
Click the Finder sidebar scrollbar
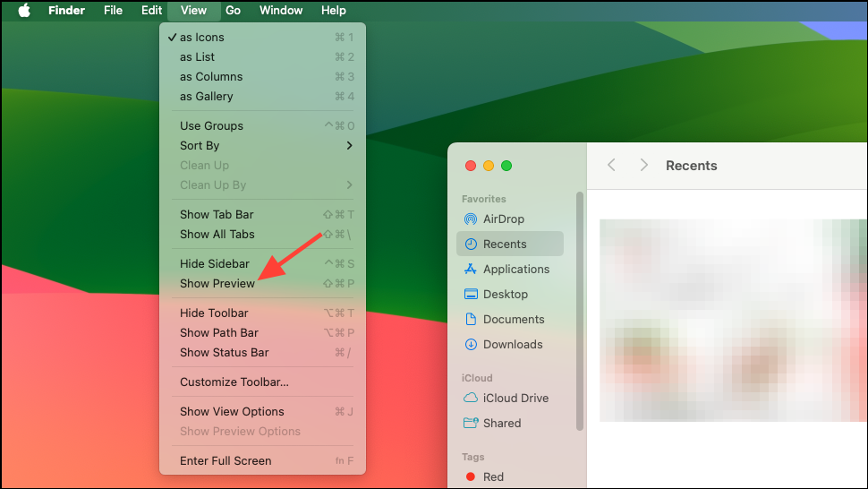click(x=580, y=311)
